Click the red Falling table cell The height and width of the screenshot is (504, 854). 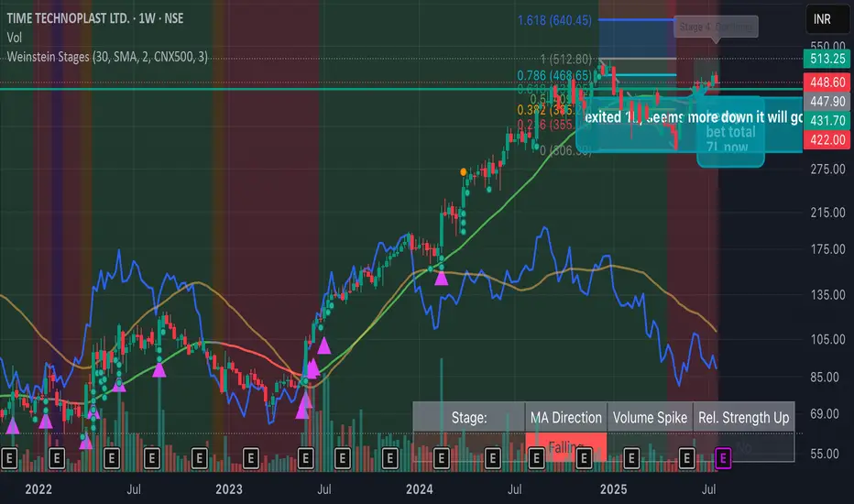pyautogui.click(x=566, y=447)
